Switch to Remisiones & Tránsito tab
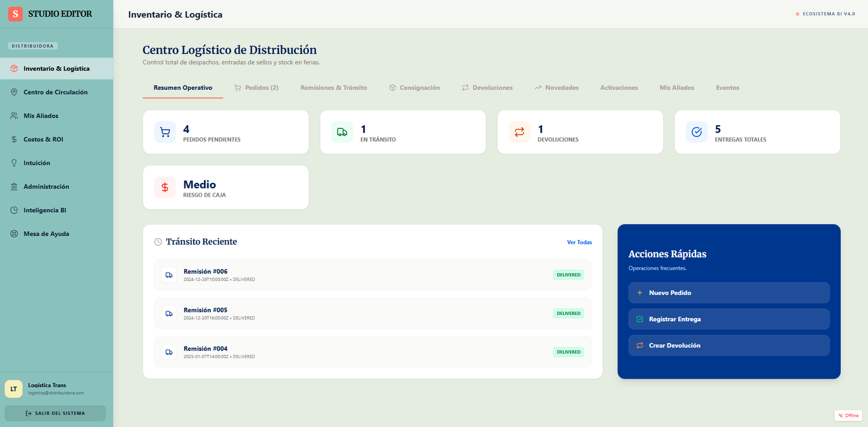Screen dimensions: 868x427 [x=334, y=88]
